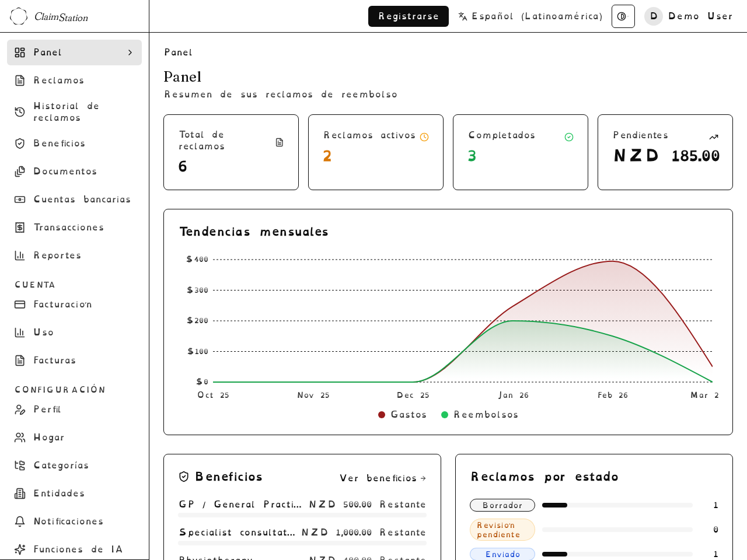
Task: Open the Completados card
Action: point(521,152)
